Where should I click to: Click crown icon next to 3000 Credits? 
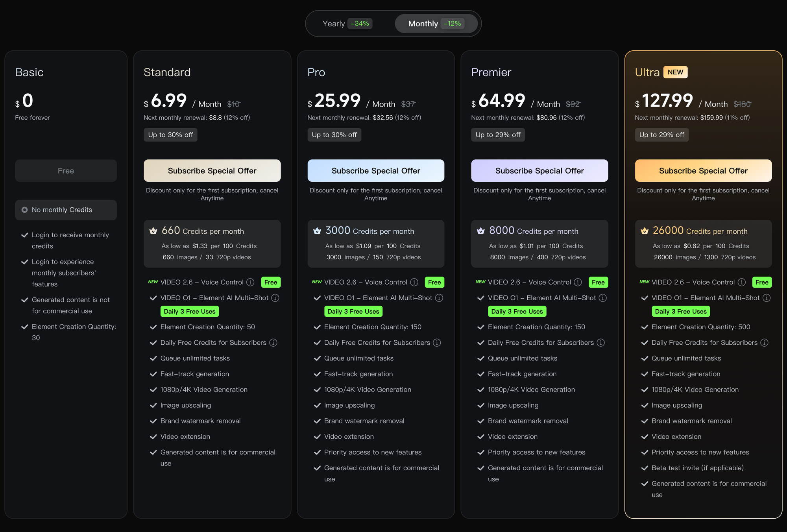[x=317, y=231]
